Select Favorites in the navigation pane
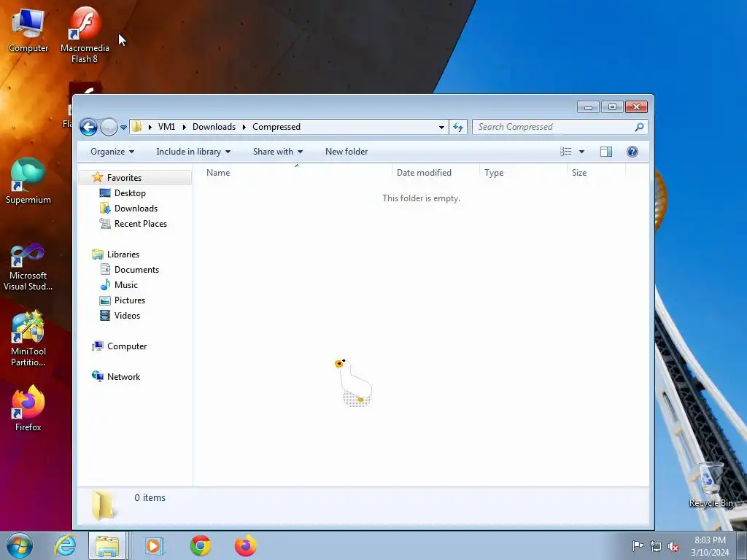 coord(124,178)
